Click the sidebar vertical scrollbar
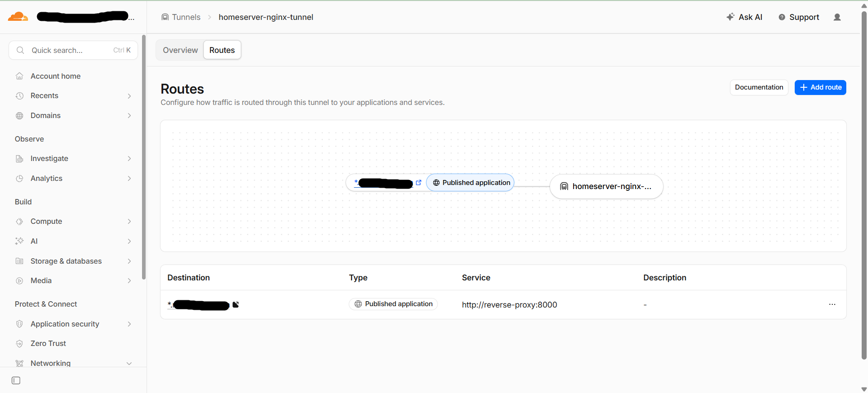 [x=144, y=157]
